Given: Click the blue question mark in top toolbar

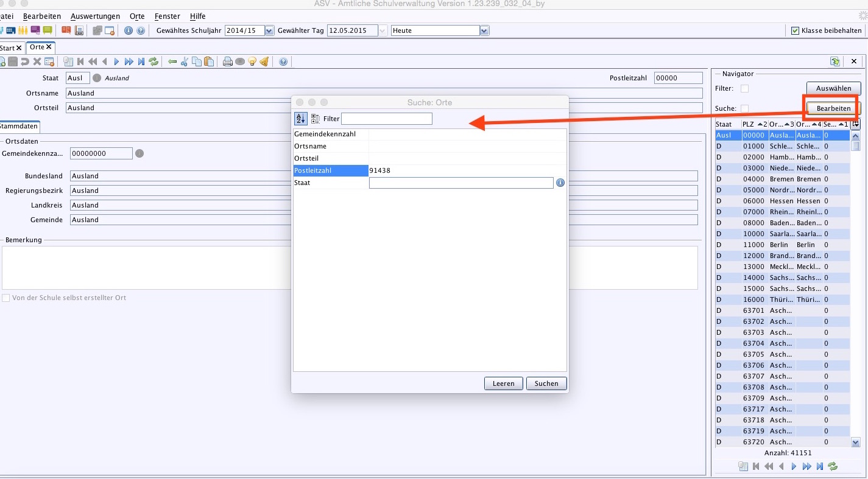Looking at the screenshot, I should click(x=141, y=30).
